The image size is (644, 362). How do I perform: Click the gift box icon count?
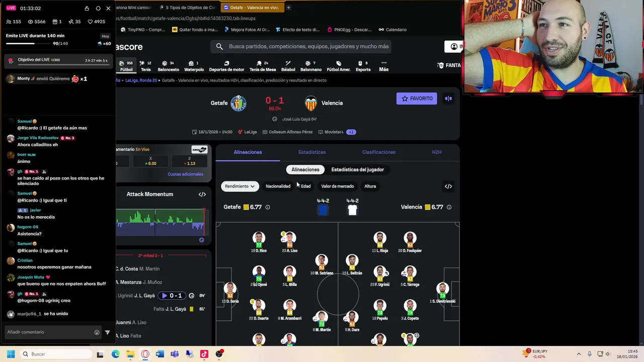point(54,22)
